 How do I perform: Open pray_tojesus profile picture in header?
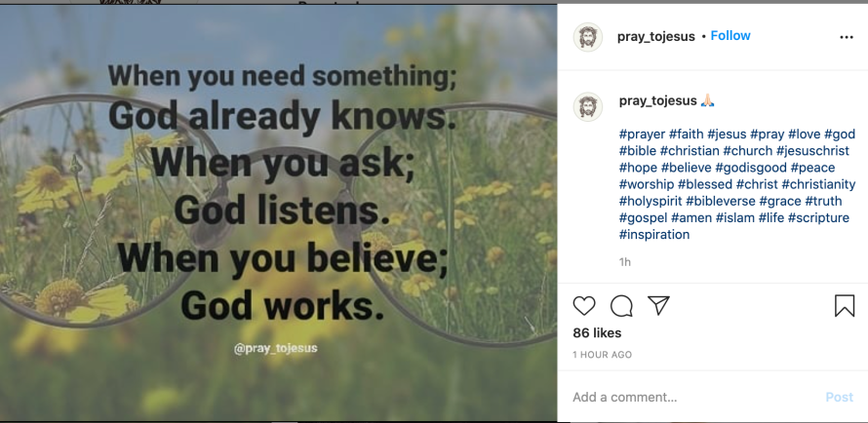(588, 37)
